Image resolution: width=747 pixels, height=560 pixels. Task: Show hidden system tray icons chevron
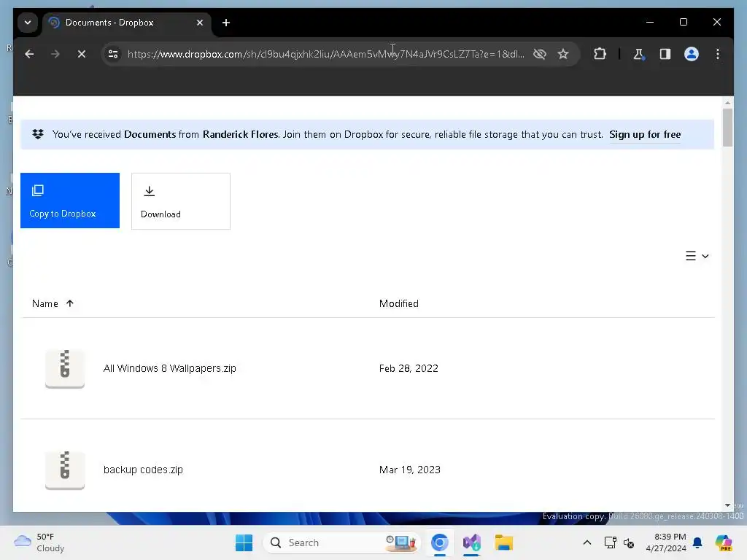(587, 542)
